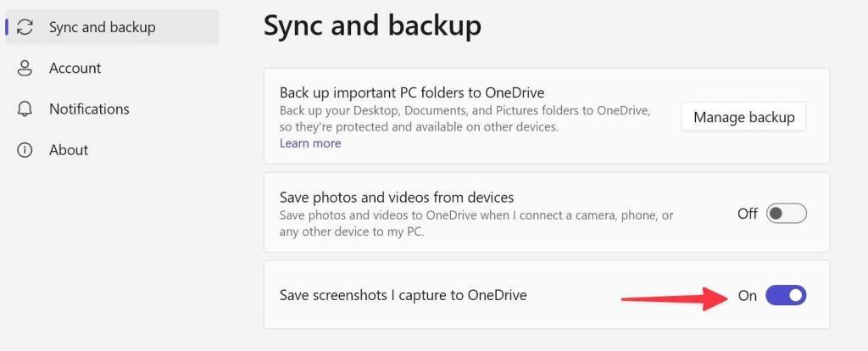This screenshot has height=351, width=868.
Task: Open the Sync and backup tab
Action: [x=102, y=27]
